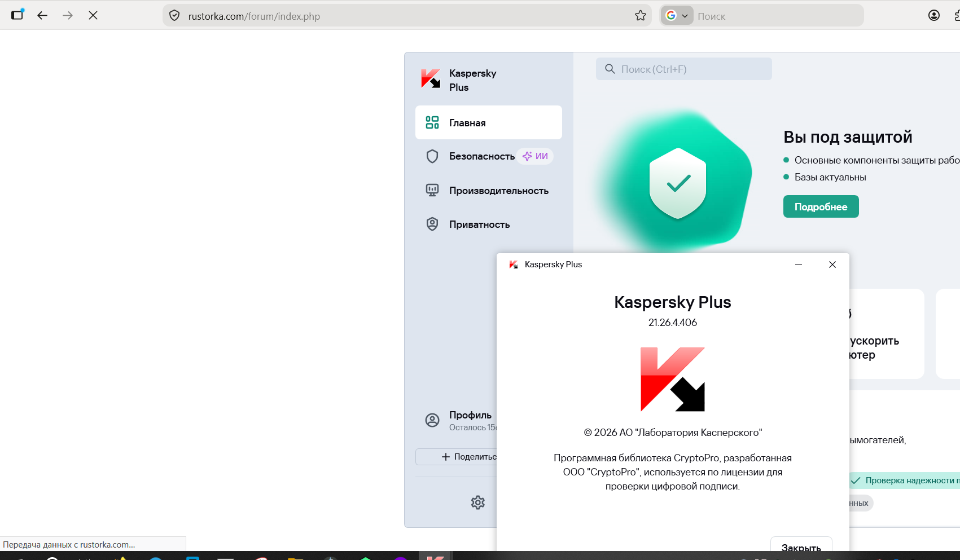The width and height of the screenshot is (960, 560).
Task: Click the large Kaspersky logo in dialog
Action: click(x=673, y=379)
